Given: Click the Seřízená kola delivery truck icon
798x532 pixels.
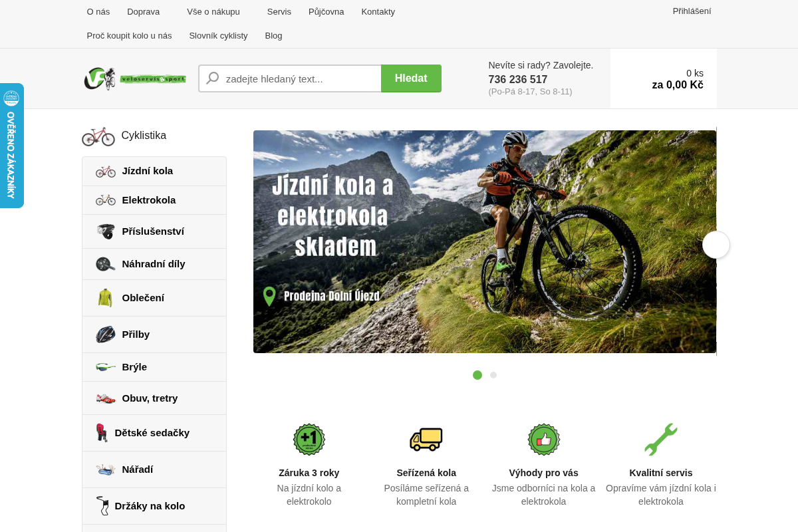Looking at the screenshot, I should pos(426,440).
